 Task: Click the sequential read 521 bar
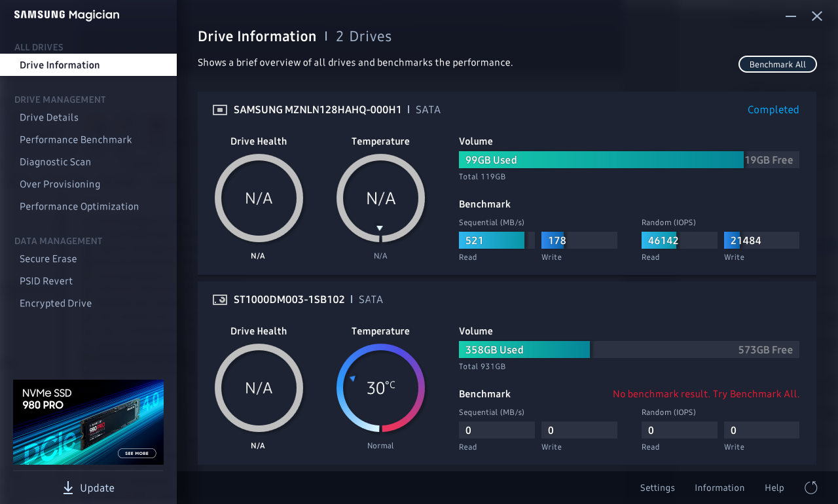click(497, 240)
